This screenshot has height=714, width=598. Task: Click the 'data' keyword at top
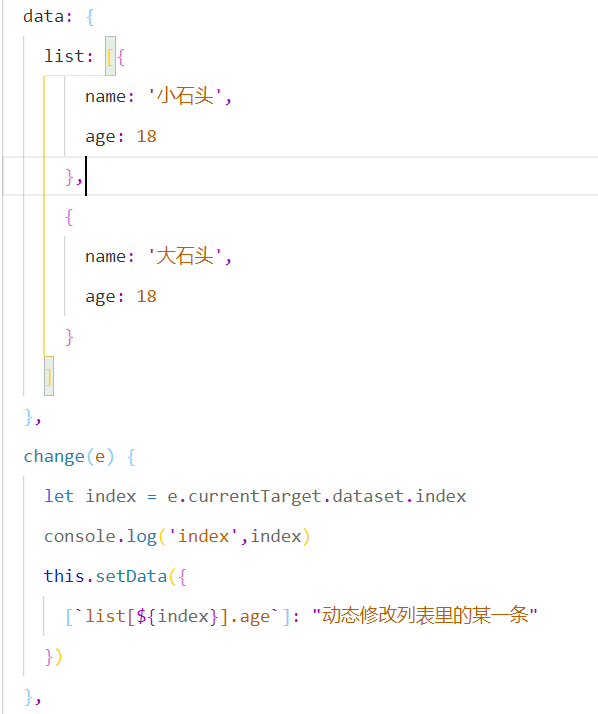44,16
